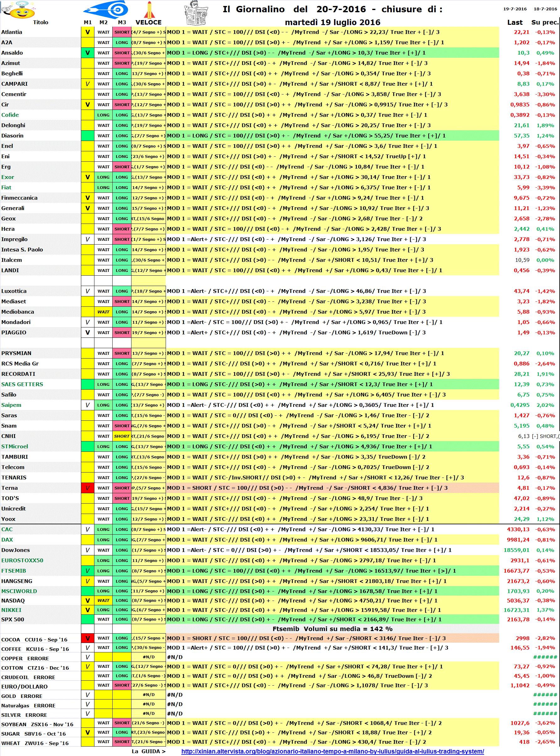Click the STMicroel green M1 cell
The image size is (560, 756).
88,447
